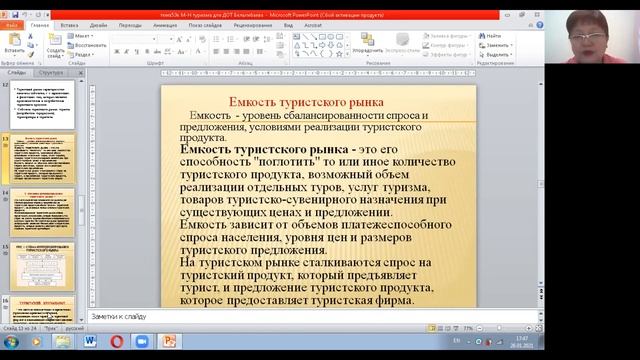Click the Decrease List Level indent icon

pyautogui.click(x=247, y=39)
